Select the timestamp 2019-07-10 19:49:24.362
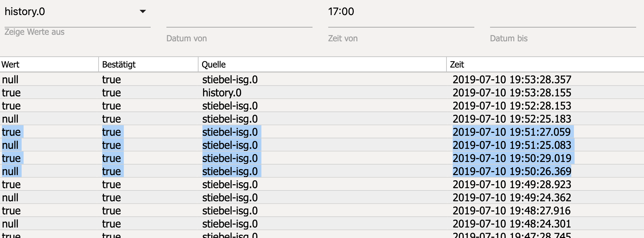Image resolution: width=644 pixels, height=238 pixels. pyautogui.click(x=512, y=198)
